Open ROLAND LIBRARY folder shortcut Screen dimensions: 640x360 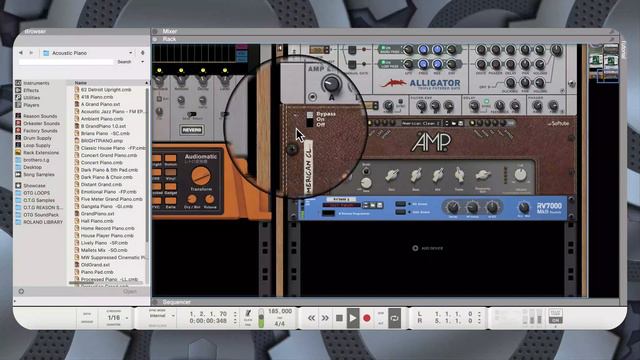pos(39,222)
